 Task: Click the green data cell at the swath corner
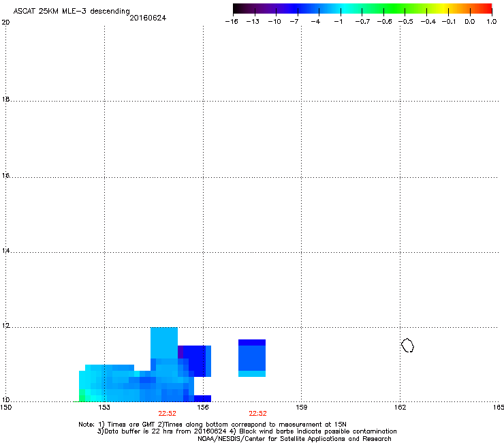pos(82,396)
